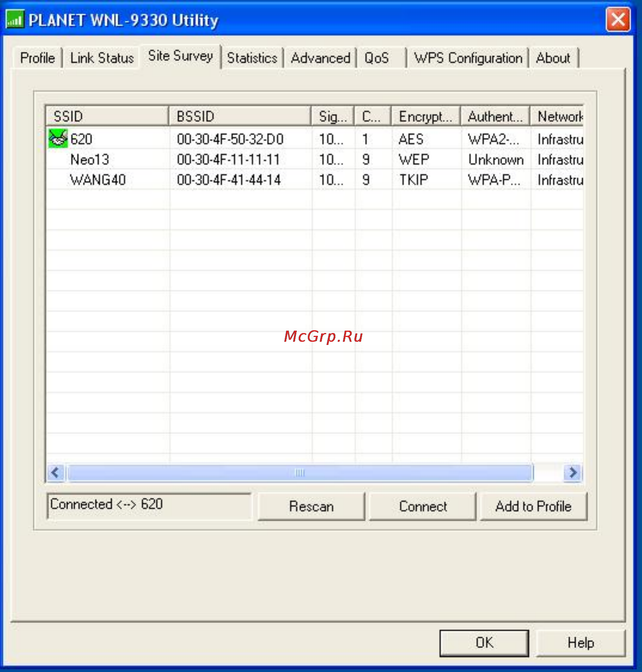Open the Advanced tab
This screenshot has width=642, height=672.
[x=320, y=58]
